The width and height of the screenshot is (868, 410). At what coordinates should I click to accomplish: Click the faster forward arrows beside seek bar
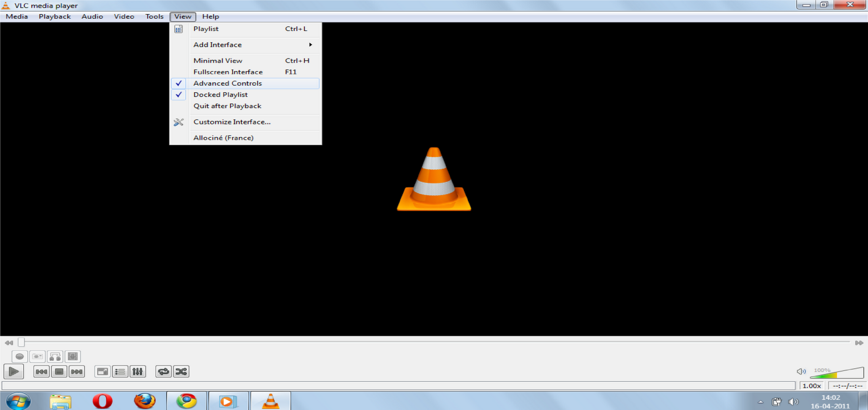(859, 343)
